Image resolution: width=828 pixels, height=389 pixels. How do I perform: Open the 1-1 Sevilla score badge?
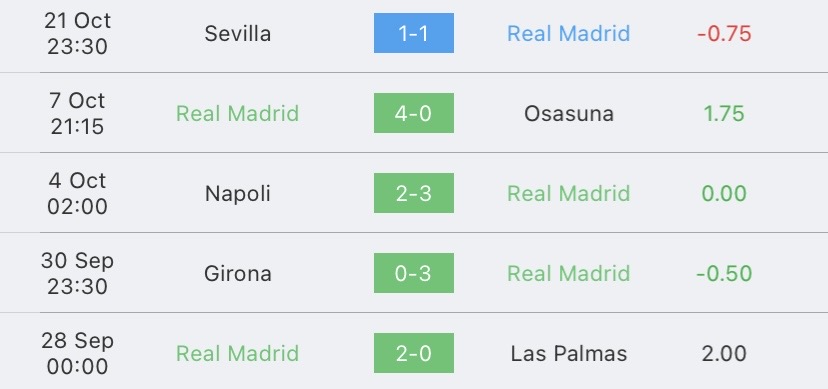point(413,33)
